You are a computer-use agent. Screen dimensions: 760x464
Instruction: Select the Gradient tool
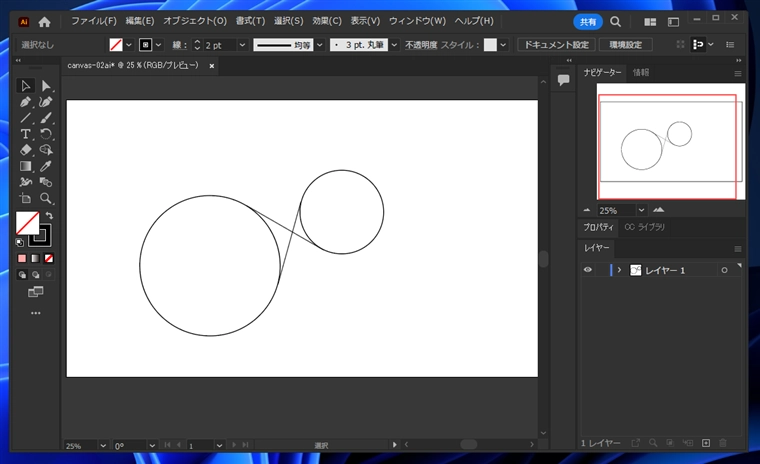pos(25,166)
